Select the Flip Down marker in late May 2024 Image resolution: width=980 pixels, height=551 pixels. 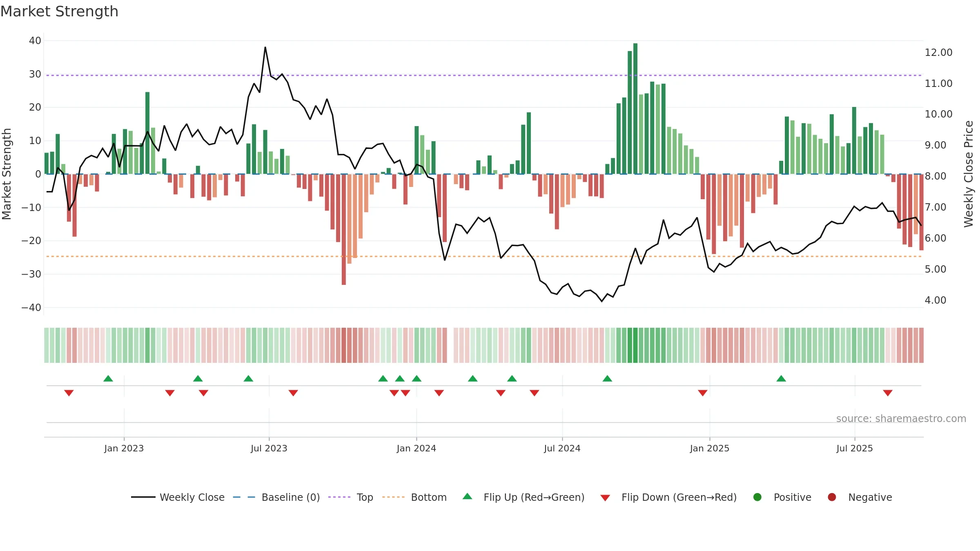click(x=535, y=393)
